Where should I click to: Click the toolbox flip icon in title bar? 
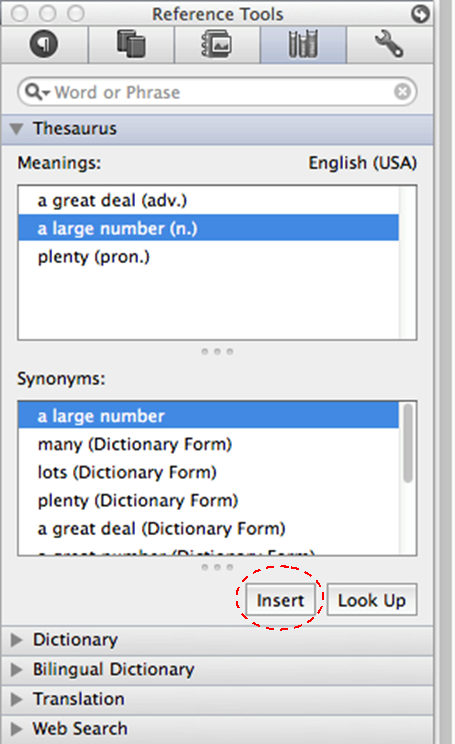pos(420,14)
